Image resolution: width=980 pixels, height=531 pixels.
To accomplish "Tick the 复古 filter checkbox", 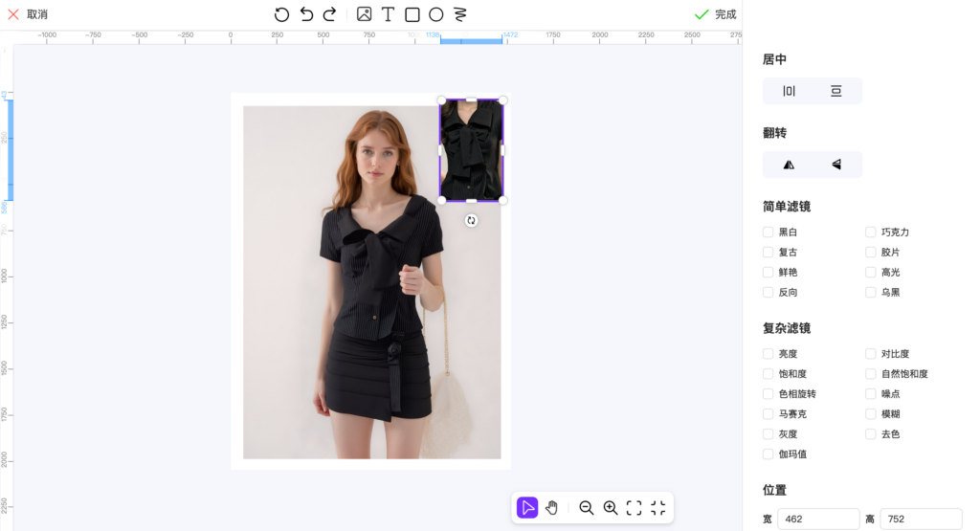I will click(768, 253).
